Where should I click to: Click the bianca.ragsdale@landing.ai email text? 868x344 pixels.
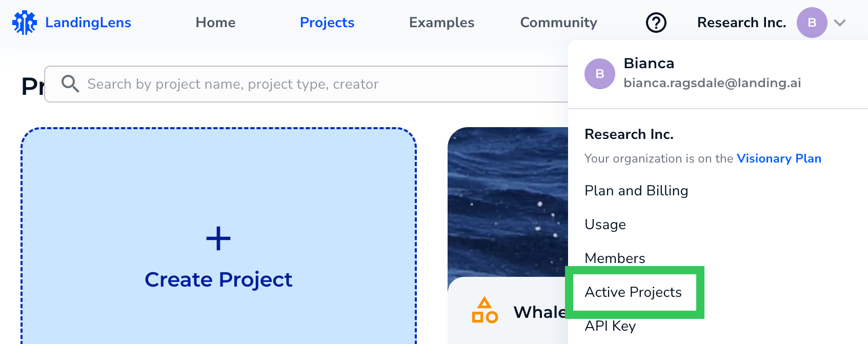(712, 83)
